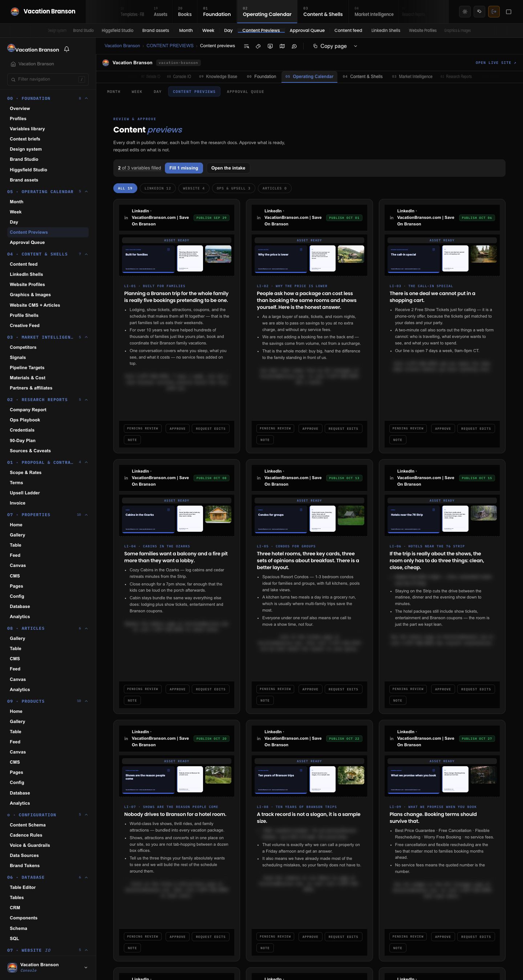Click the tag icon in top bar
Screen dimensions: 523x980
click(479, 12)
